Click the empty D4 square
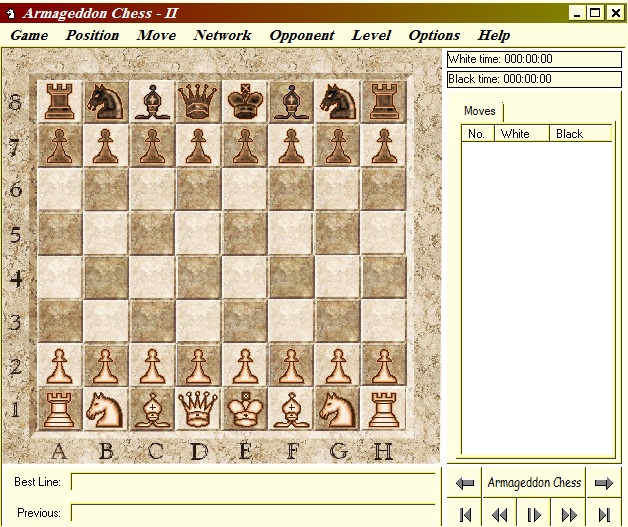 click(199, 278)
